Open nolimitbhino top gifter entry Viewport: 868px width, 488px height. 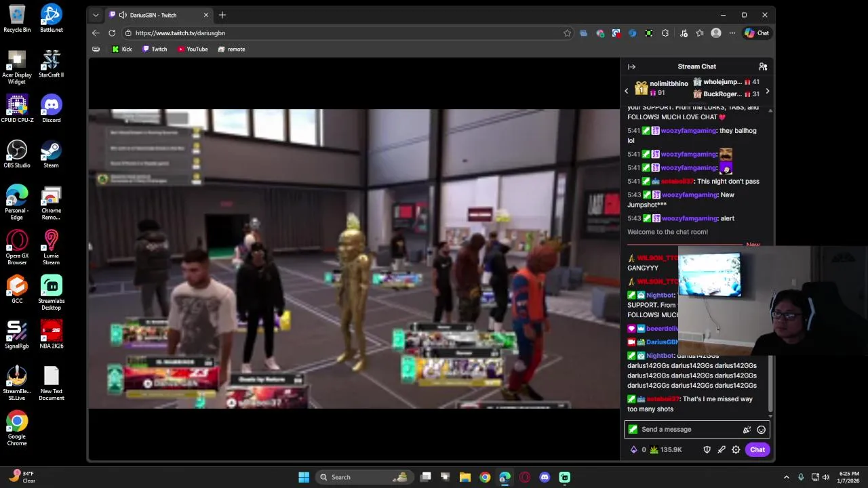pos(660,88)
